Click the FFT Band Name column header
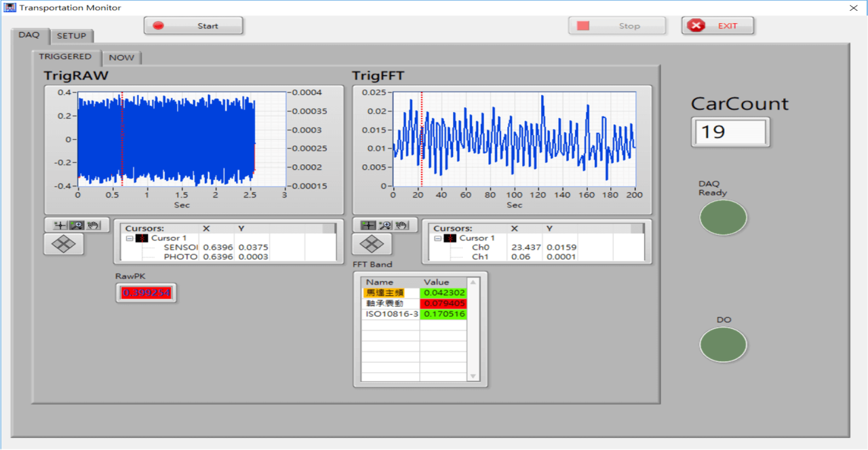The image size is (868, 450). (x=391, y=282)
